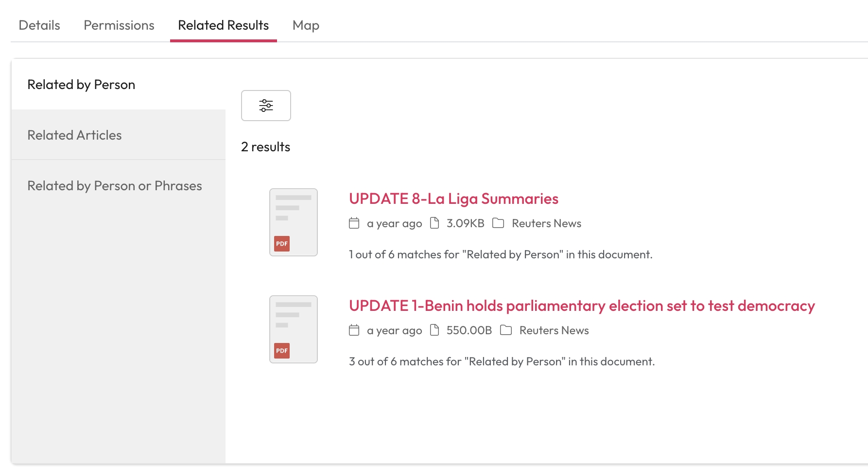The image size is (868, 468).
Task: Click calendar icon on Benin election result
Action: [x=354, y=330]
